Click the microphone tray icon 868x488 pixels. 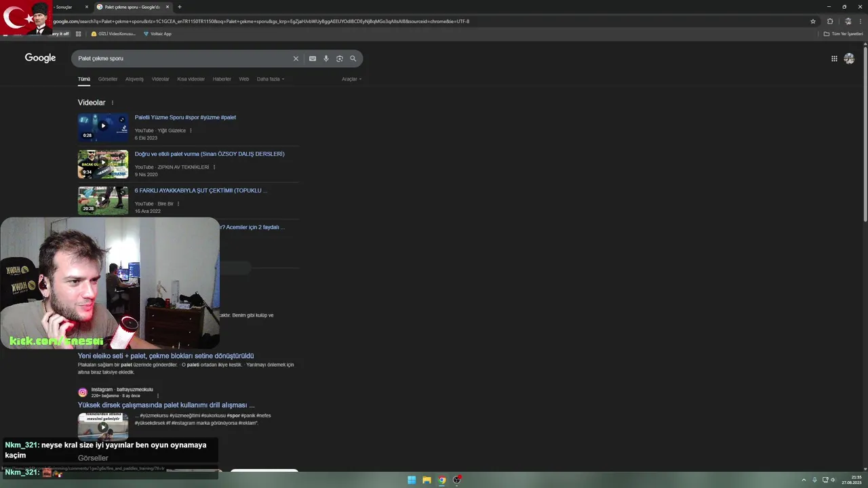coord(814,480)
